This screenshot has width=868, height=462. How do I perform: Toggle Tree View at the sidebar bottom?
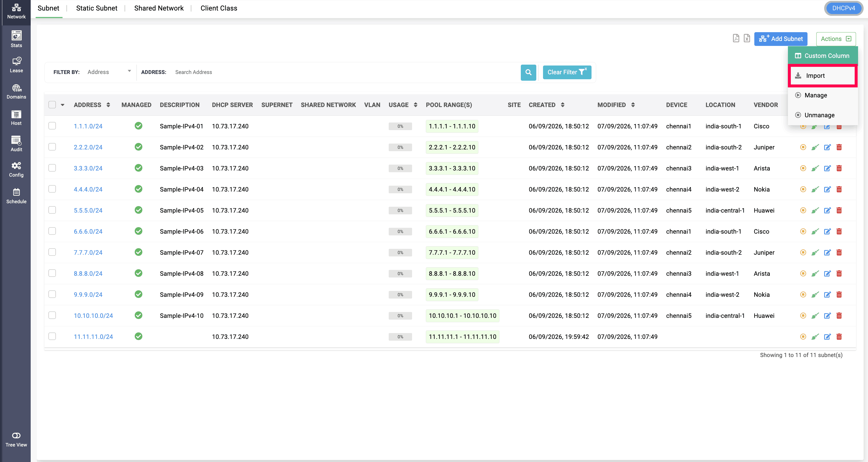pyautogui.click(x=16, y=439)
